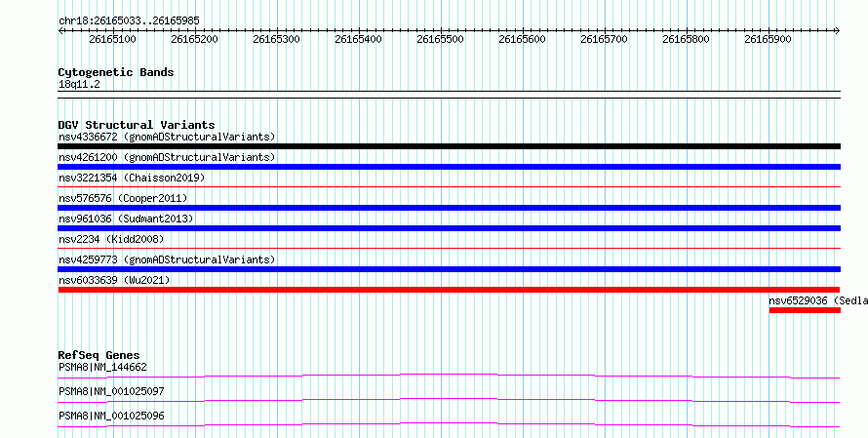868x438 pixels.
Task: Open variant nsv4259773 label
Action: click(167, 259)
